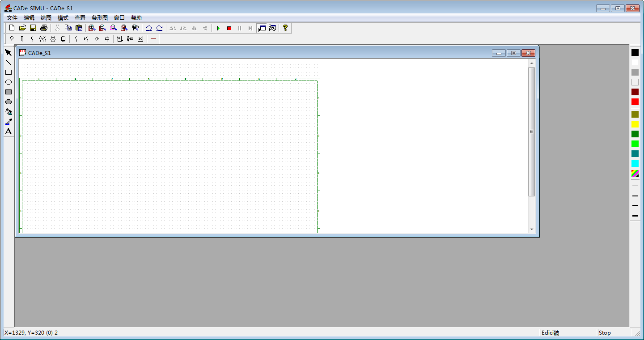Open the motors component icon
The image size is (644, 340).
[53, 39]
